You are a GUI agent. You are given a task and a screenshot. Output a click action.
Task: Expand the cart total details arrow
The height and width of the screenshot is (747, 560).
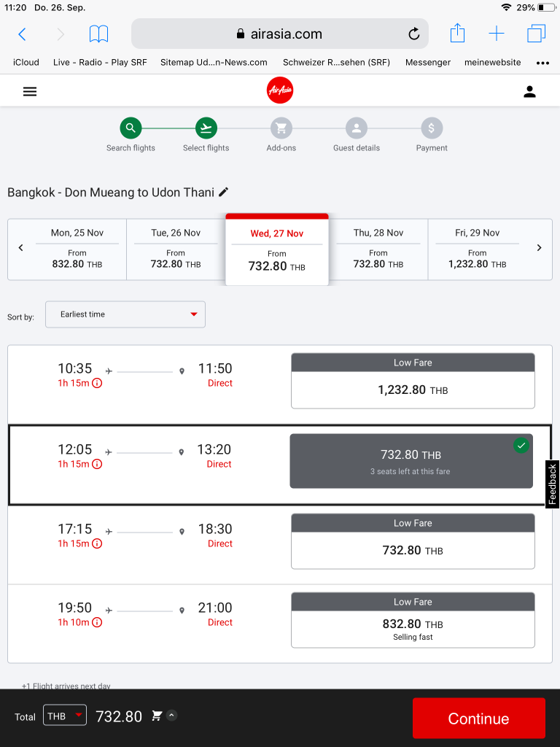pos(171,716)
